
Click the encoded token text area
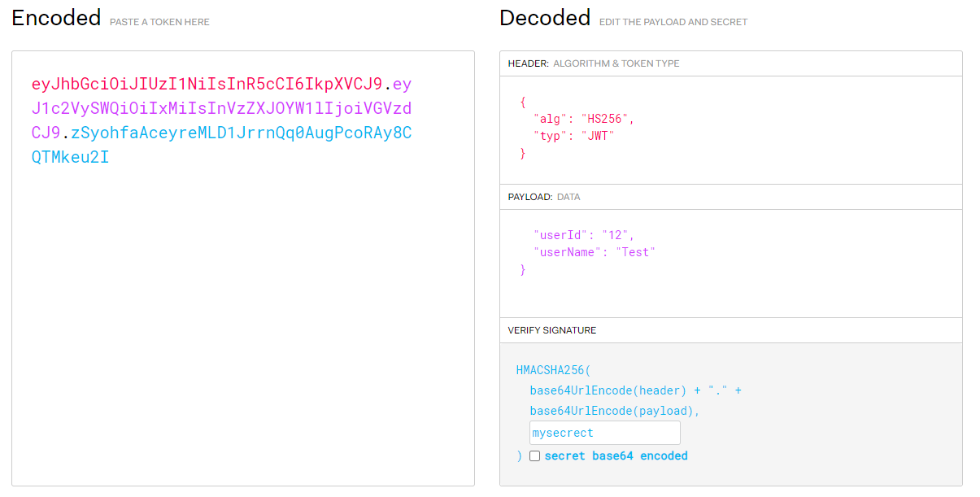[x=243, y=268]
